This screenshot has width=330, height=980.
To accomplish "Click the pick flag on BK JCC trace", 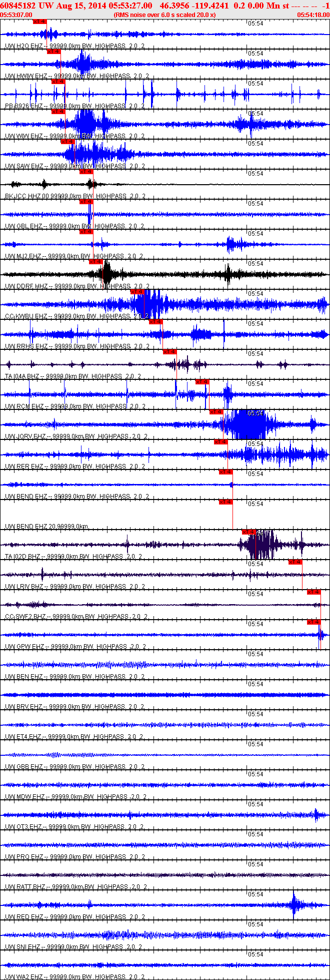I will (x=86, y=172).
